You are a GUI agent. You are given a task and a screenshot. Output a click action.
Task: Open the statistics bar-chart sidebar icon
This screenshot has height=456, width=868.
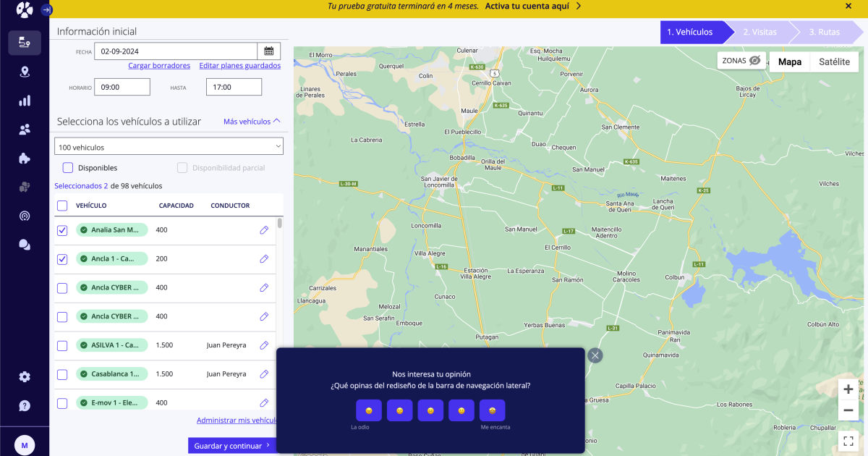(x=24, y=100)
